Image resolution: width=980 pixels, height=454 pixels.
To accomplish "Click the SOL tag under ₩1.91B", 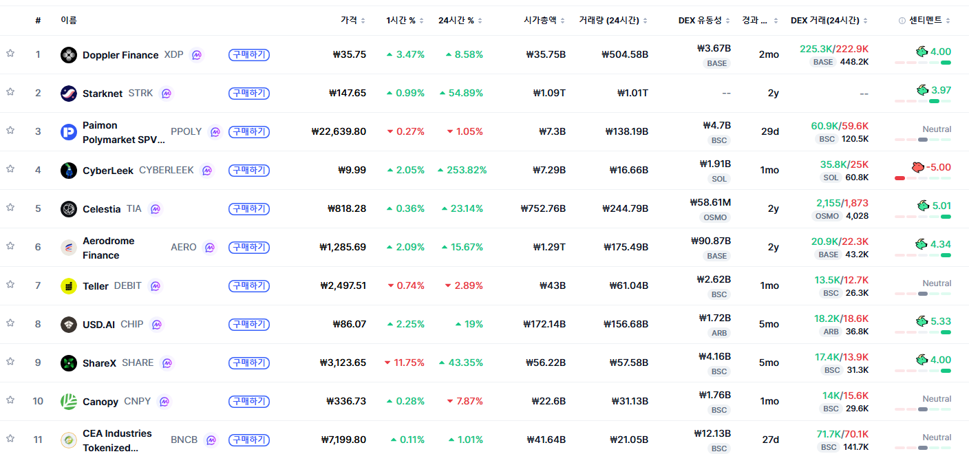I will [x=719, y=179].
